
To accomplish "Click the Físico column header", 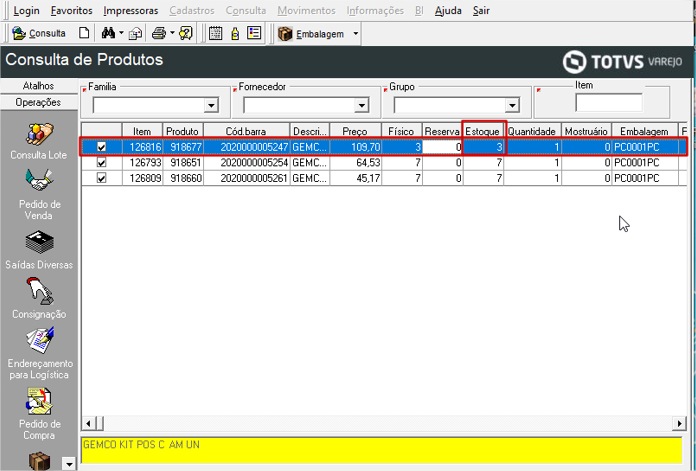I will [x=401, y=131].
